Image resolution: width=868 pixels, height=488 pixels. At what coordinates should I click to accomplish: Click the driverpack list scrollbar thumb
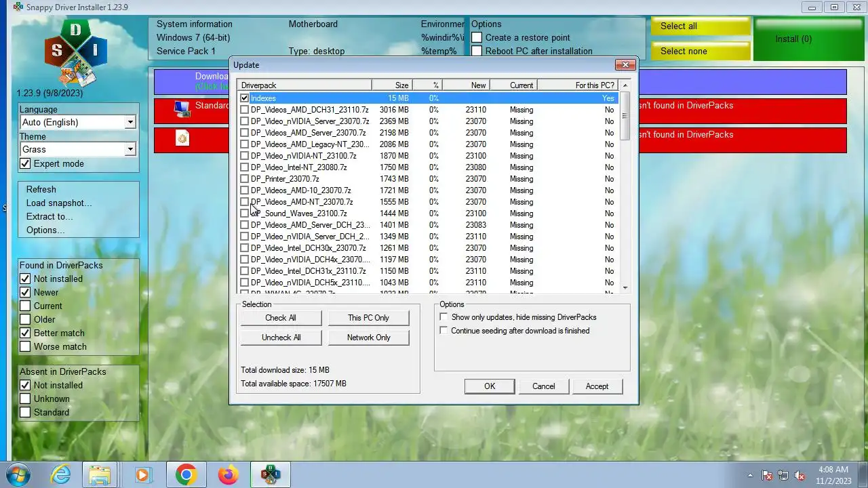[625, 115]
